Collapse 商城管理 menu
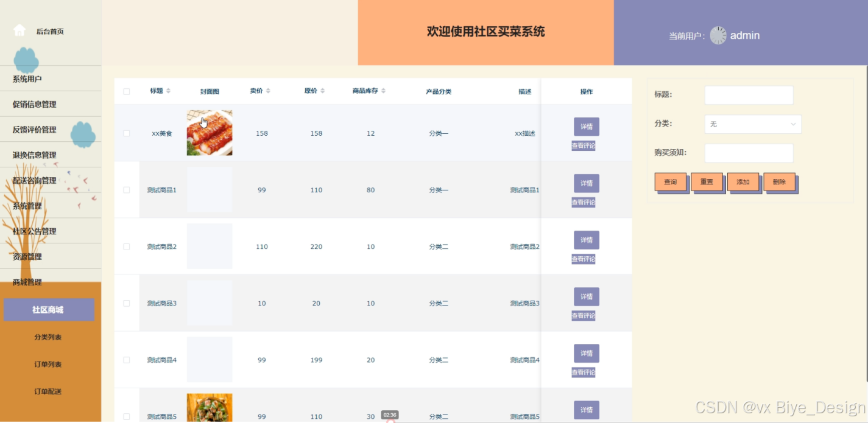 51,282
